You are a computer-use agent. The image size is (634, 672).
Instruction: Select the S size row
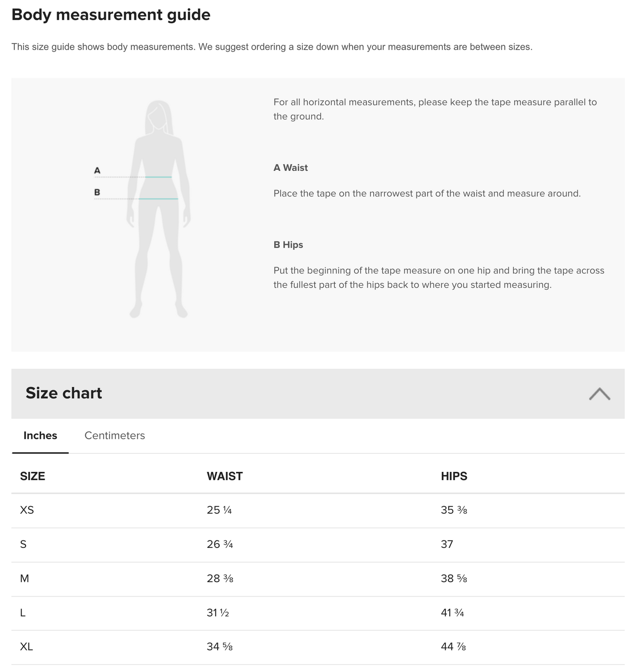coord(22,544)
